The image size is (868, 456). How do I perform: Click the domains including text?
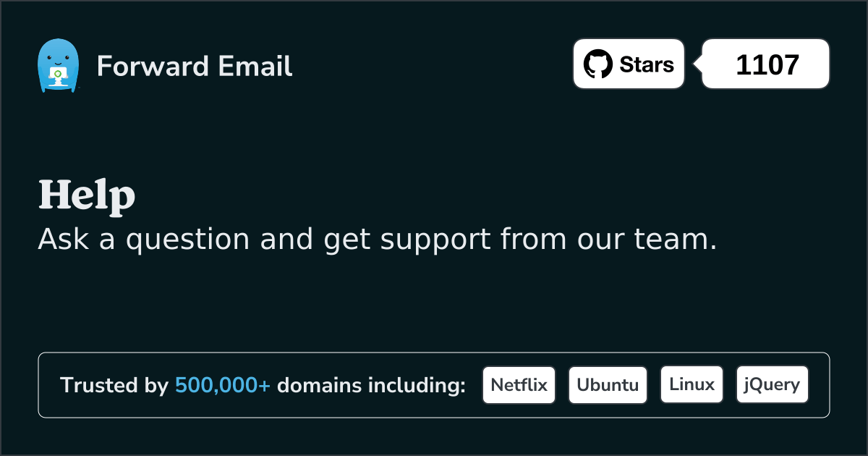click(371, 385)
